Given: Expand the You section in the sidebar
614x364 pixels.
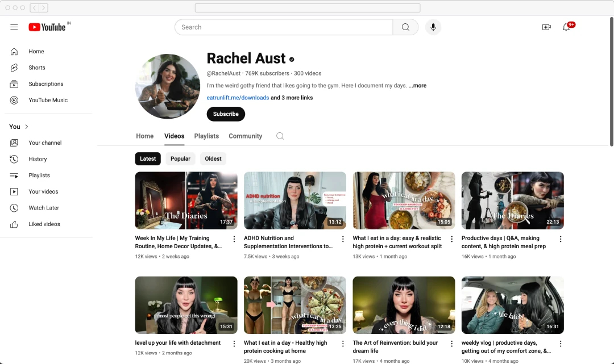Looking at the screenshot, I should coord(14,127).
